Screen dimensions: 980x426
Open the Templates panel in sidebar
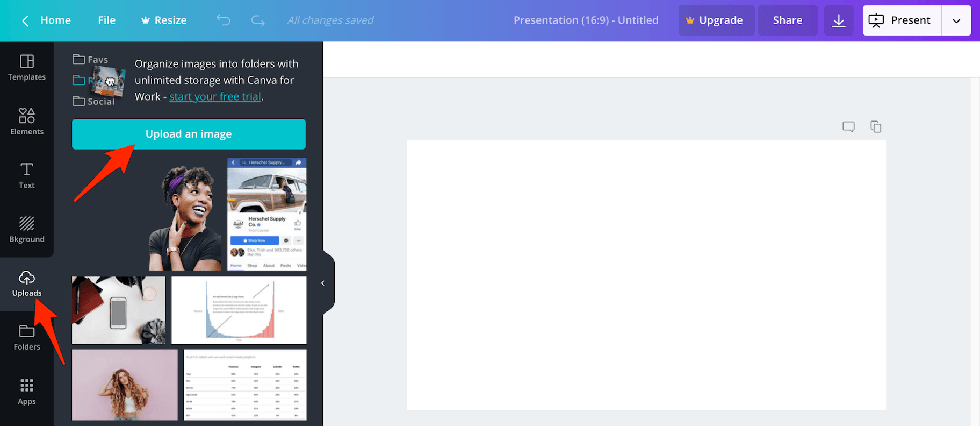[27, 68]
